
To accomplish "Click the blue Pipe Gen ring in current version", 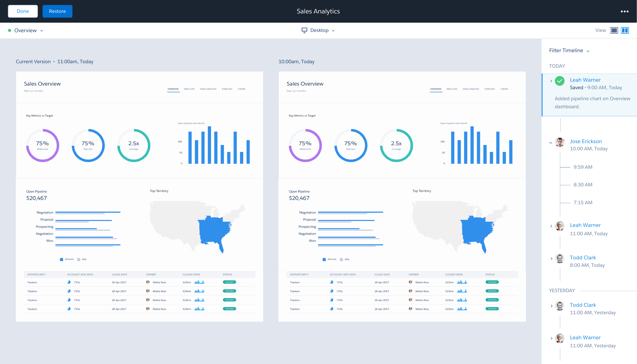I will (88, 145).
